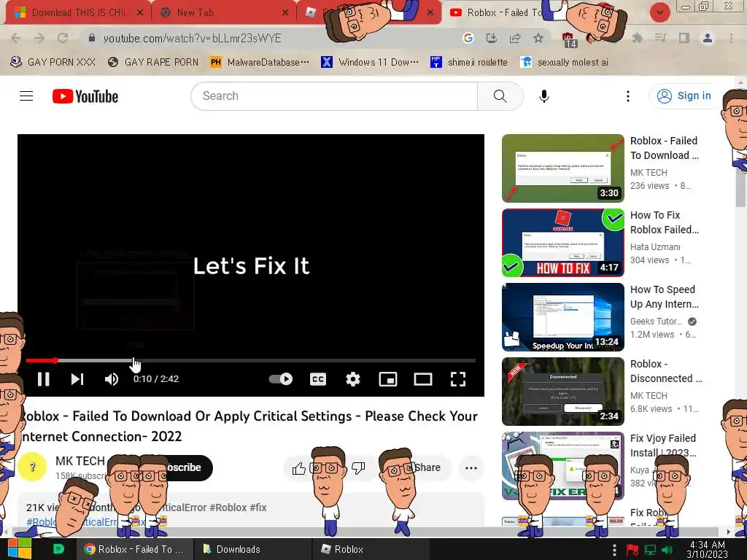Start voice search with microphone
747x560 pixels.
coord(543,96)
